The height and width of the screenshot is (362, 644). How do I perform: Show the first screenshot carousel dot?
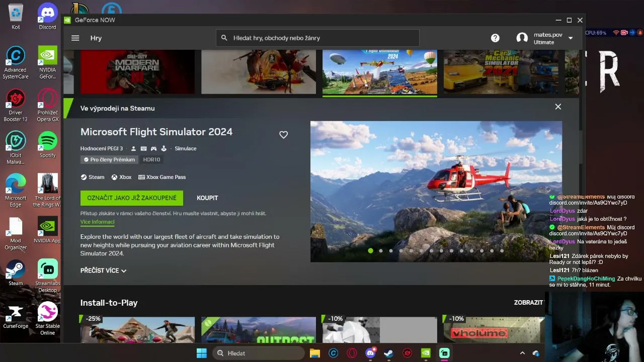(371, 250)
